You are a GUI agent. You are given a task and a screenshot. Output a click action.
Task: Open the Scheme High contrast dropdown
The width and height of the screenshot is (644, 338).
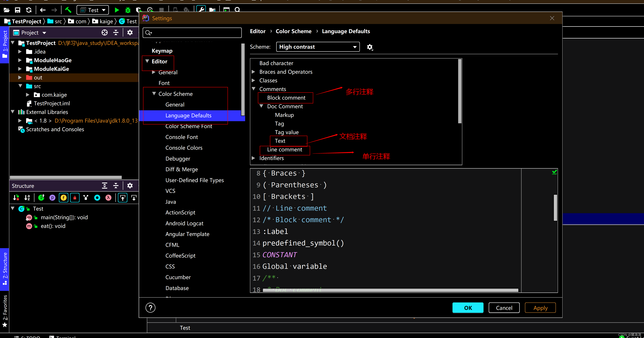point(318,47)
